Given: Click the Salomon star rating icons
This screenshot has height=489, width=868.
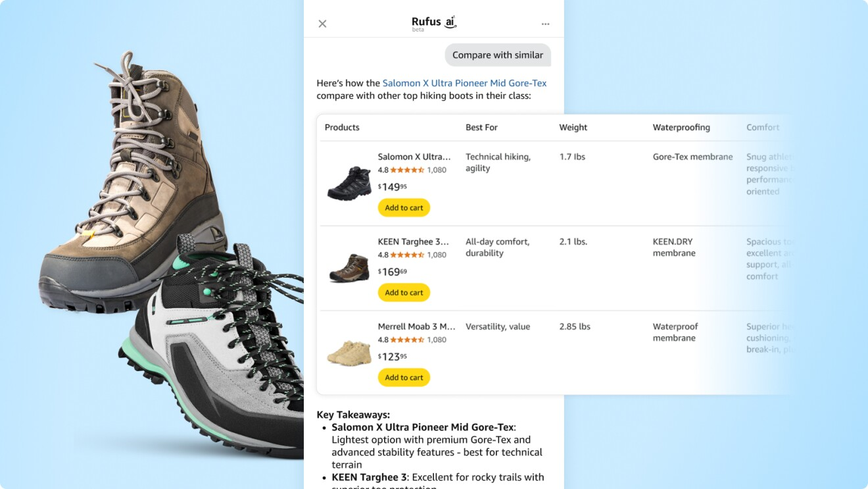Looking at the screenshot, I should coord(407,170).
